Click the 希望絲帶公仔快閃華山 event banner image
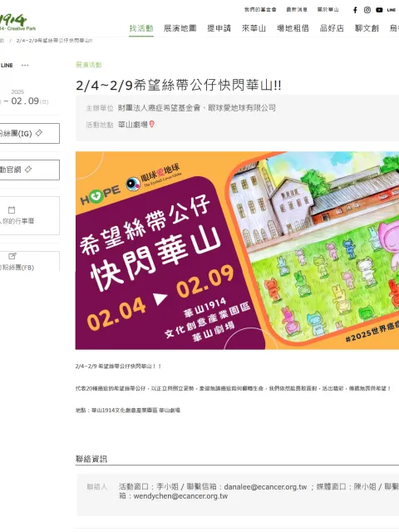The image size is (399, 532). (237, 250)
